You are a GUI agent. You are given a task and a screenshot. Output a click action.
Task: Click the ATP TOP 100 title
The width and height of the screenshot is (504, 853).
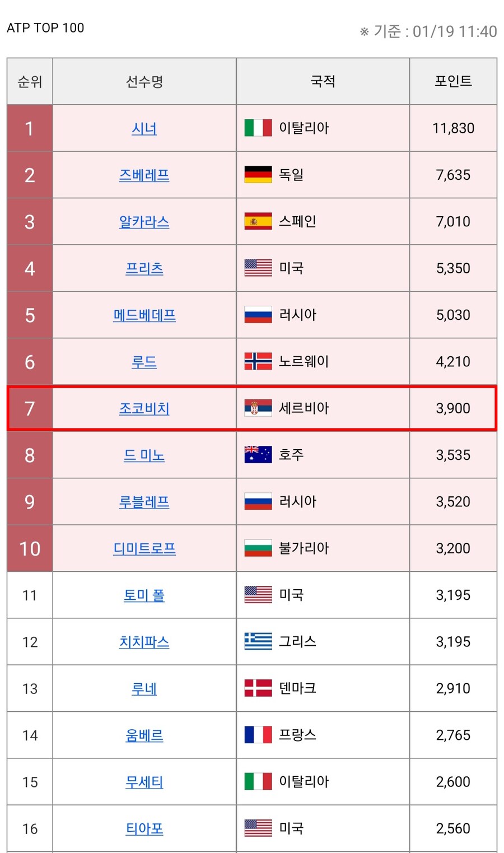pos(45,28)
